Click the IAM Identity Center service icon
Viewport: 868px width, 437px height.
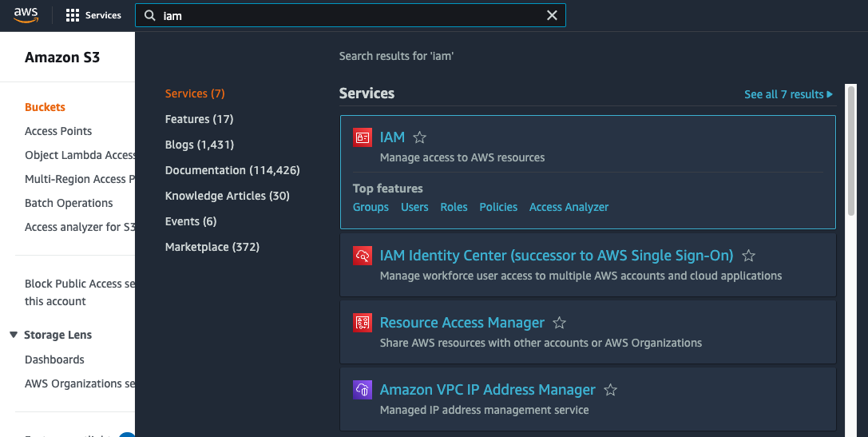pos(363,256)
